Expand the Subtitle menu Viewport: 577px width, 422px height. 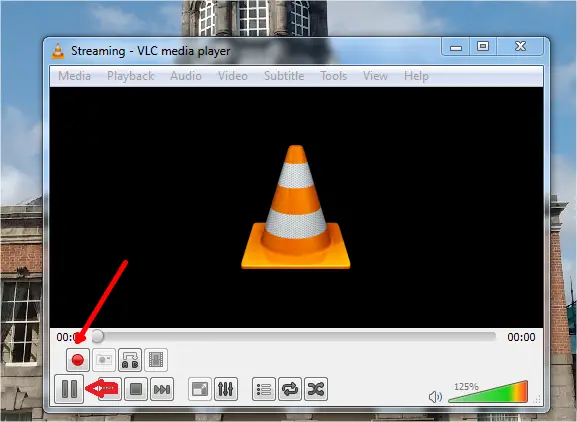click(284, 76)
